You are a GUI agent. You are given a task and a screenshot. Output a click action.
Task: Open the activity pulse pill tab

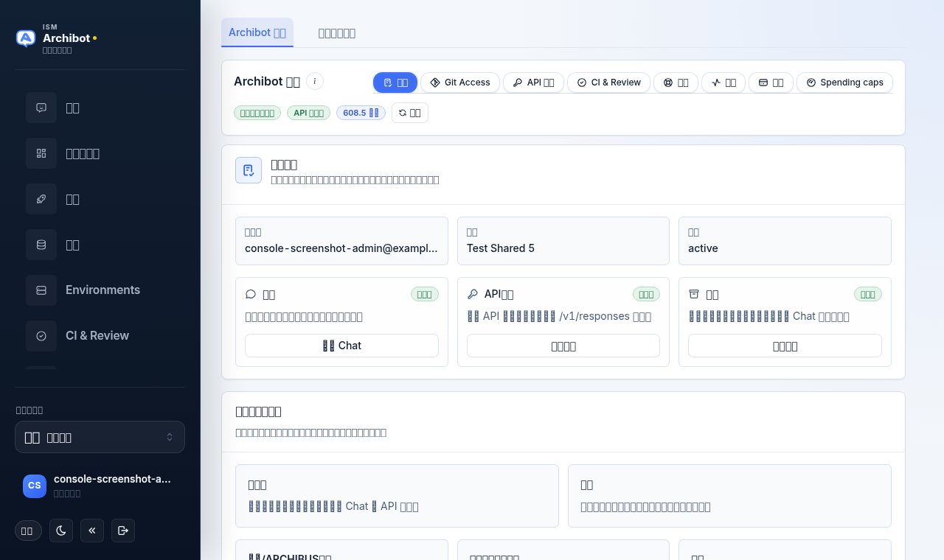(723, 83)
